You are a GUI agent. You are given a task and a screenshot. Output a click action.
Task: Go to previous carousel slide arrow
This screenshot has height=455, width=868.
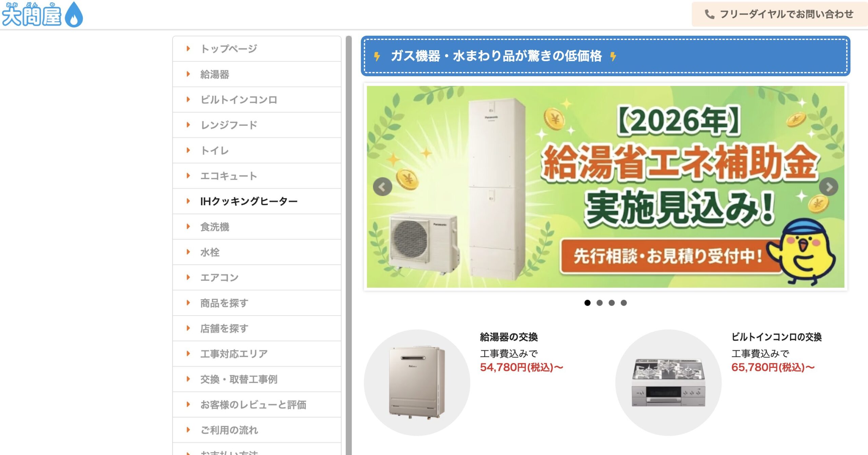point(382,187)
